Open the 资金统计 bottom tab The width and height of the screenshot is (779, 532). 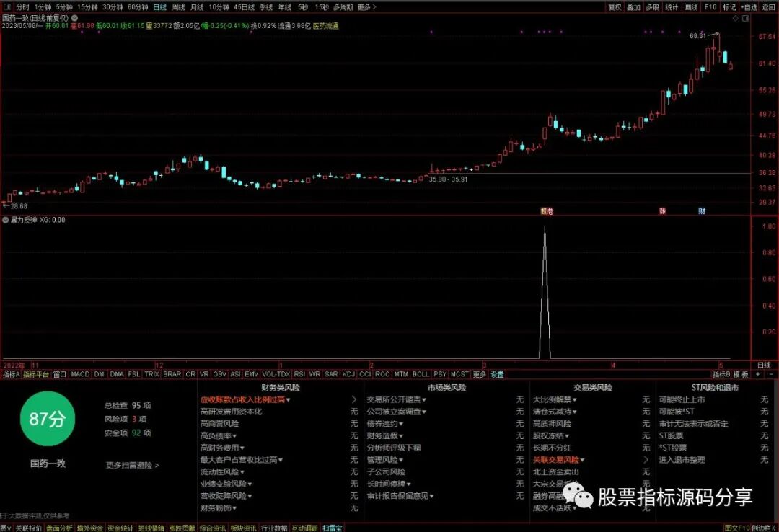(x=120, y=528)
